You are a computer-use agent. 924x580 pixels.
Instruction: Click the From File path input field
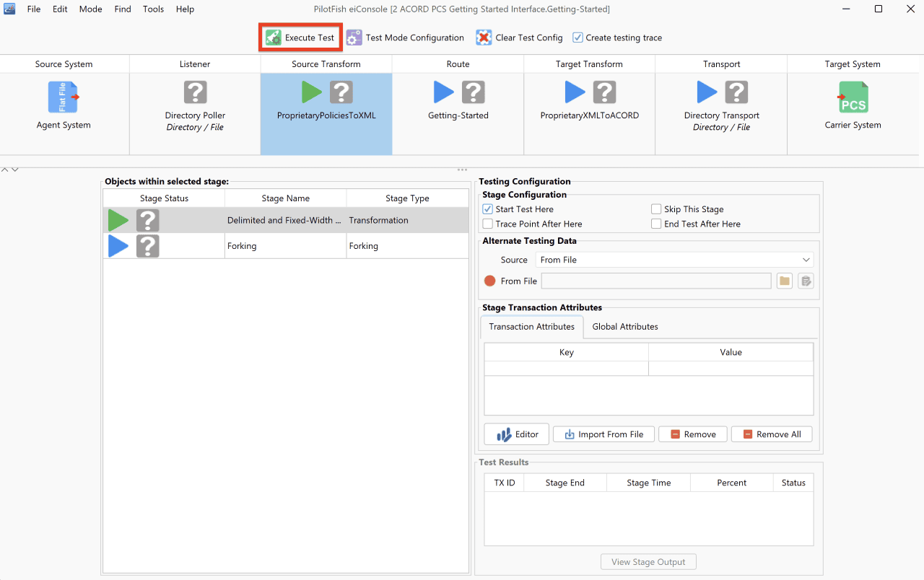[x=656, y=281]
